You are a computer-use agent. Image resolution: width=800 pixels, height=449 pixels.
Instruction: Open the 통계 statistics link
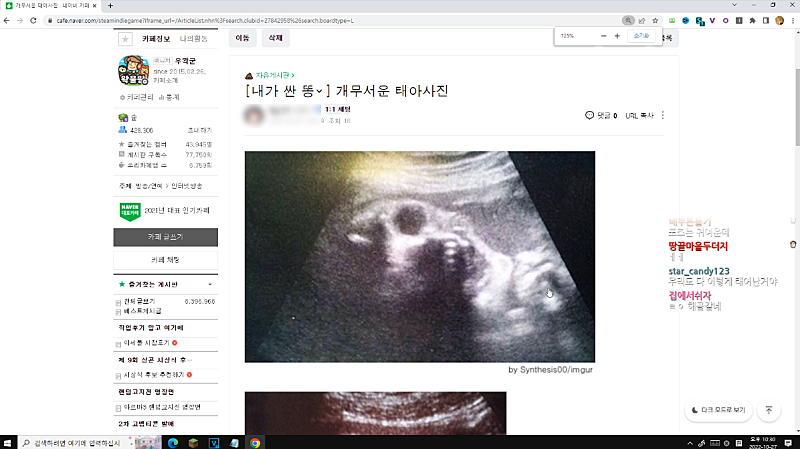click(169, 97)
